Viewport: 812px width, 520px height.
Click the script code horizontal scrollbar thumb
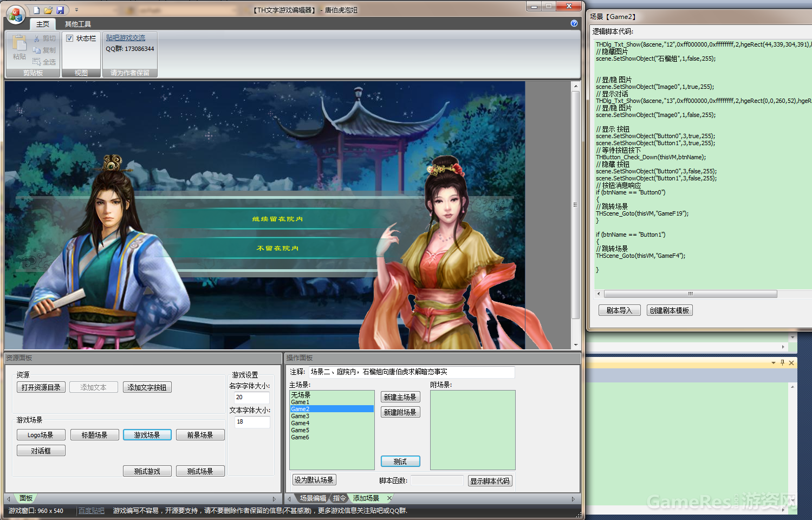pyautogui.click(x=690, y=294)
